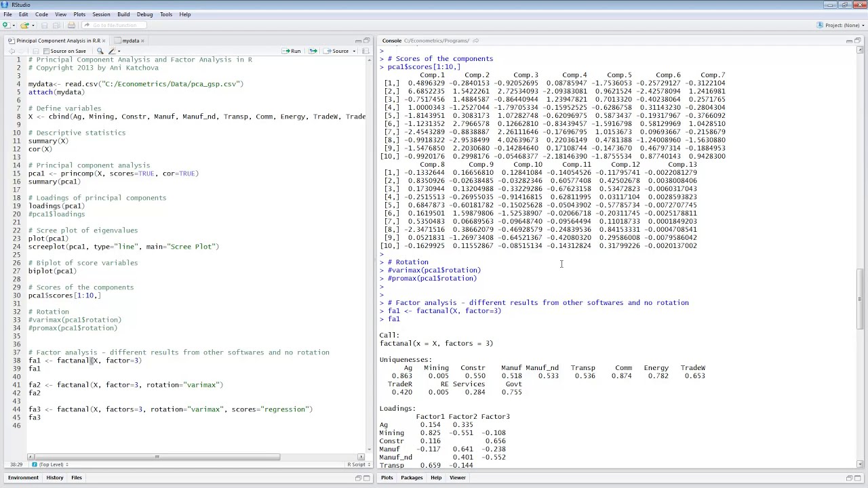Open the Edit menu
868x488 pixels.
coord(24,14)
